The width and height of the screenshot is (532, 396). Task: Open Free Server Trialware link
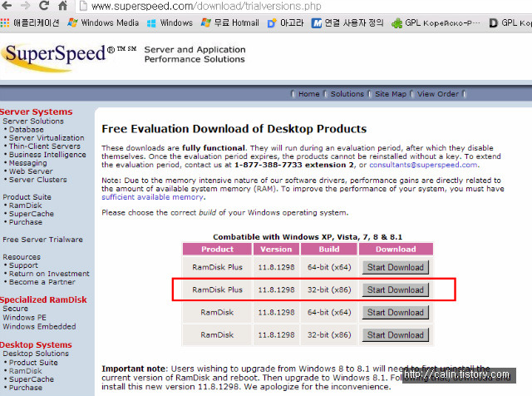[x=42, y=240]
